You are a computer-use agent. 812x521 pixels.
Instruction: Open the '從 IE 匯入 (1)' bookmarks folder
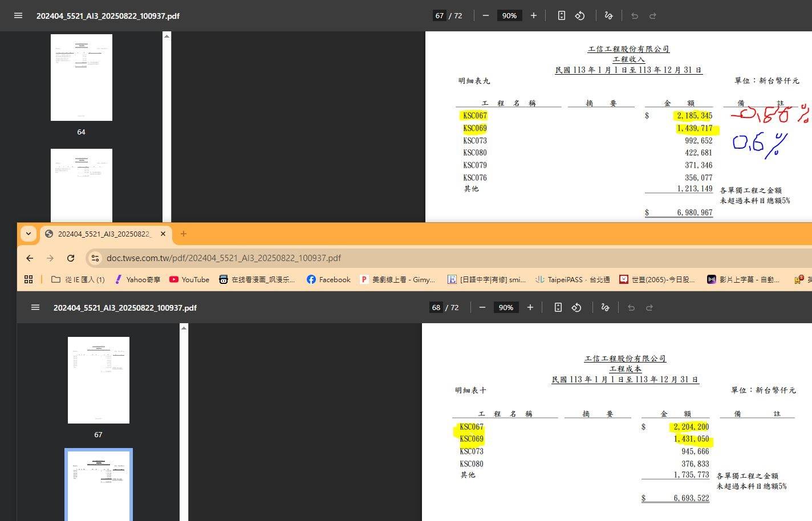[x=78, y=279]
